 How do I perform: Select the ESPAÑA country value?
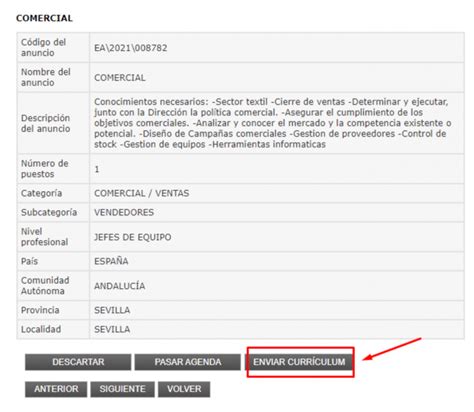(111, 261)
